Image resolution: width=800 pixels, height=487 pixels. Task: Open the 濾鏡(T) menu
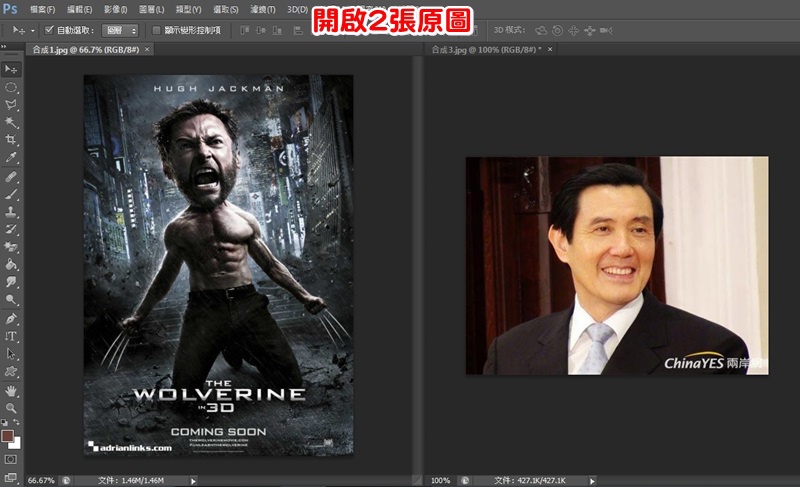tap(263, 10)
